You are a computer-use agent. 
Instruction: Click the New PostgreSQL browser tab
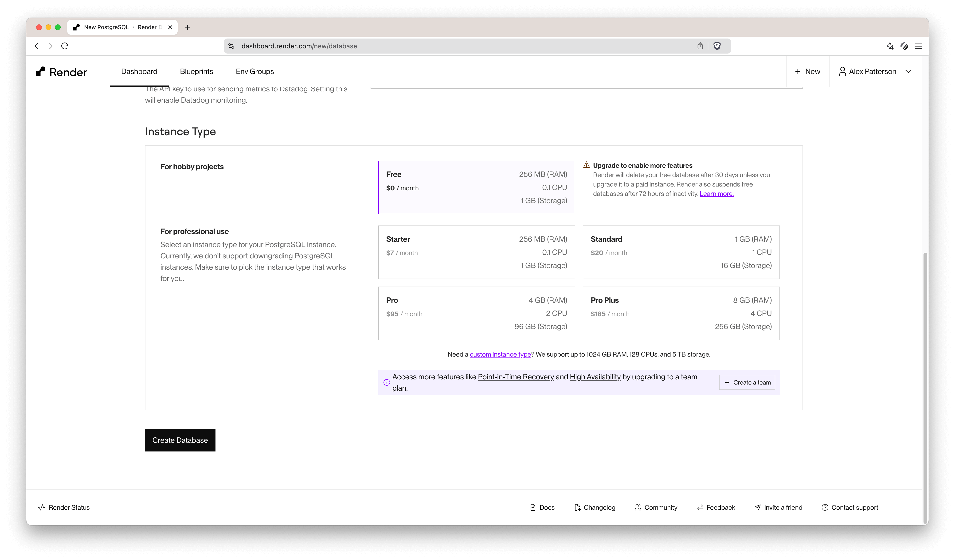click(x=122, y=27)
